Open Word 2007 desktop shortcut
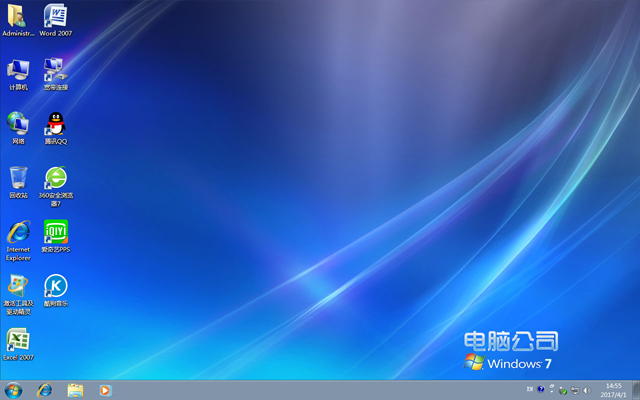The height and width of the screenshot is (400, 640). [55, 16]
